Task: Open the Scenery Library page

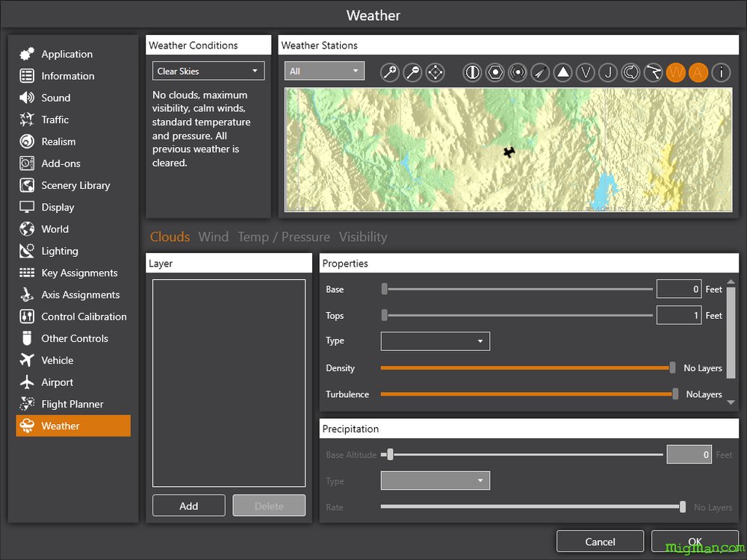Action: click(x=74, y=185)
